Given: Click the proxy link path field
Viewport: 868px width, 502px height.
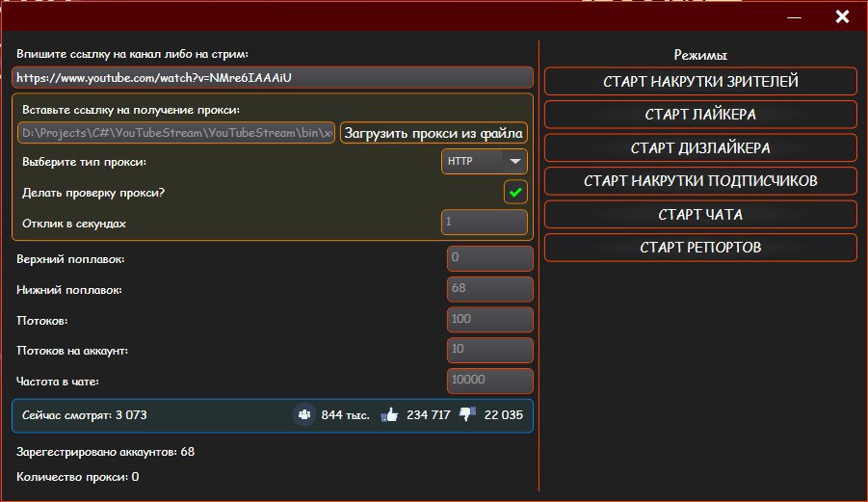Looking at the screenshot, I should coord(176,133).
